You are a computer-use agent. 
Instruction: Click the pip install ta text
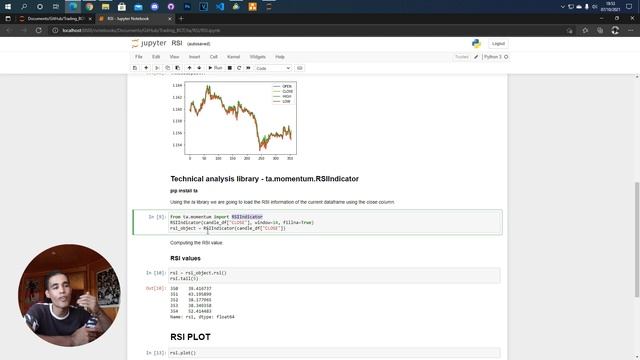point(184,191)
